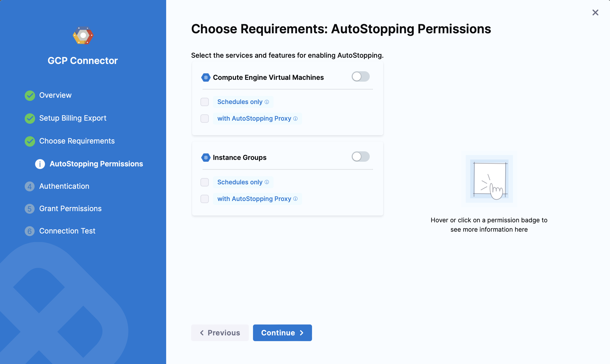Click the green checkmark beside Overview

pos(30,95)
